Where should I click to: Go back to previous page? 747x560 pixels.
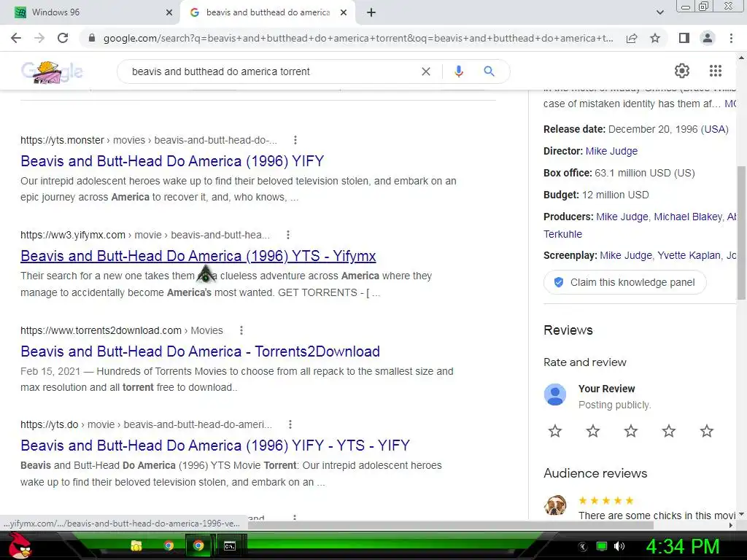tap(16, 38)
